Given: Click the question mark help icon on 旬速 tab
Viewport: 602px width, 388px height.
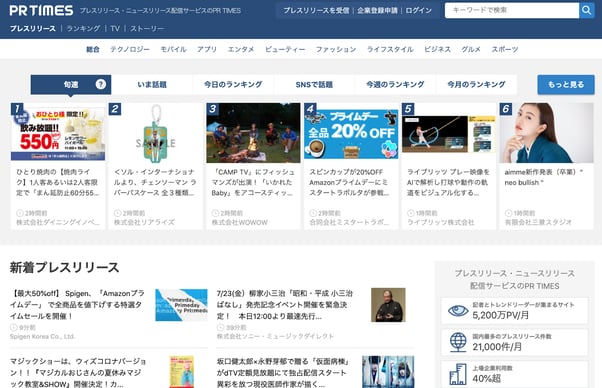Looking at the screenshot, I should pos(101,84).
